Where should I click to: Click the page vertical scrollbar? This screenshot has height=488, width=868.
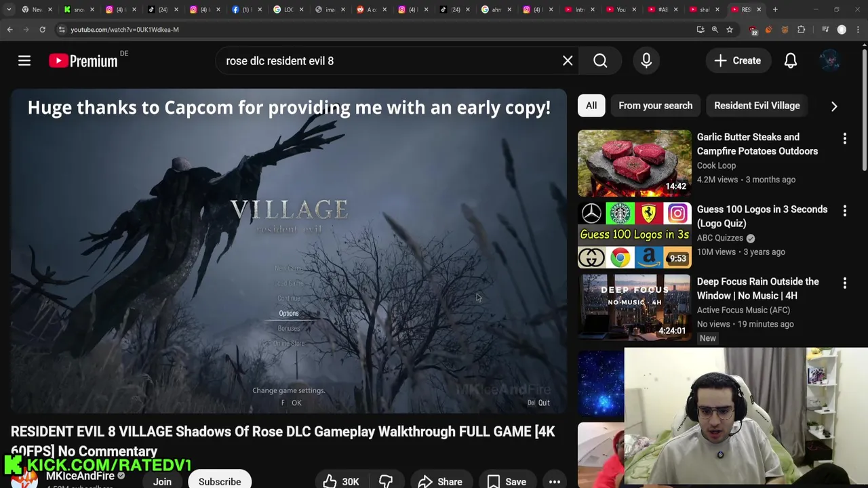[x=864, y=108]
